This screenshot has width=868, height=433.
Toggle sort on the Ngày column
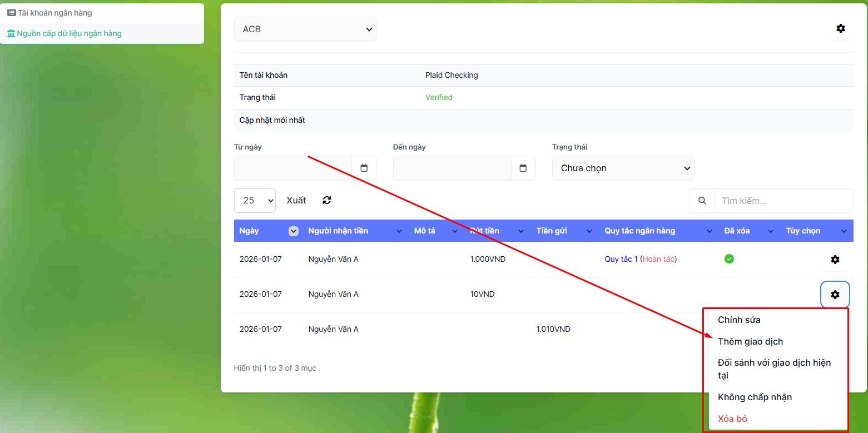[294, 231]
